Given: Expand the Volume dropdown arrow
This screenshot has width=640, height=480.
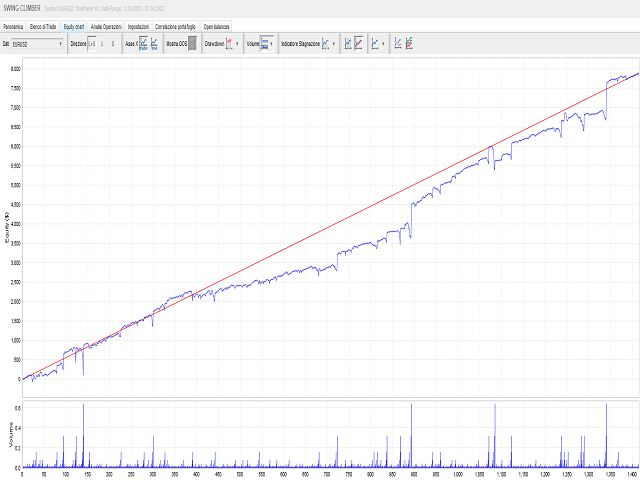Looking at the screenshot, I should (x=271, y=44).
